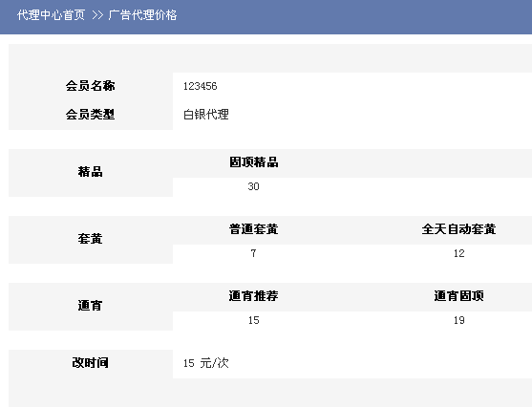
Task: Click the 全天自动套黄 price value 12
Action: (x=459, y=253)
